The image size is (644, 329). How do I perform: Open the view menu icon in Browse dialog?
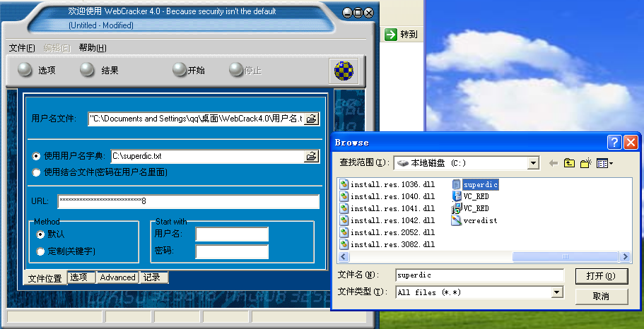click(x=604, y=163)
